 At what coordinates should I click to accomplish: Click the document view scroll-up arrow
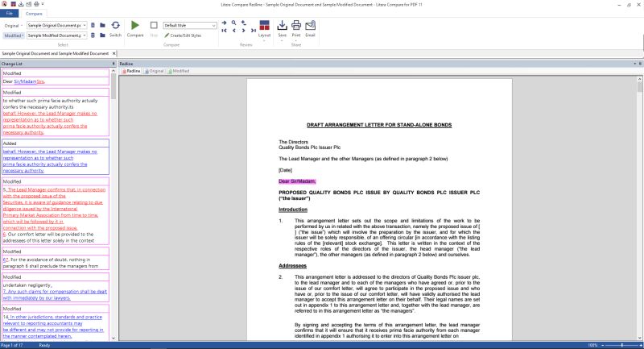tap(639, 78)
